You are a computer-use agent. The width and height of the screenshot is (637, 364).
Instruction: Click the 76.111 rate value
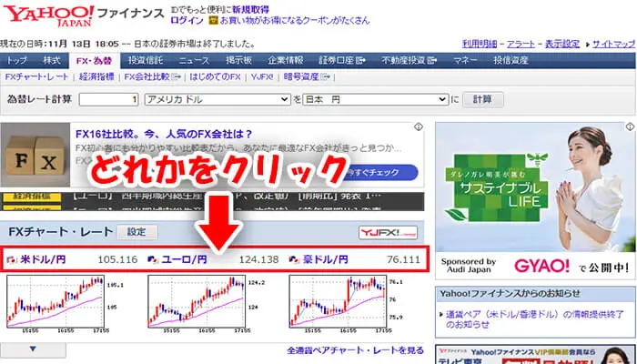[403, 259]
